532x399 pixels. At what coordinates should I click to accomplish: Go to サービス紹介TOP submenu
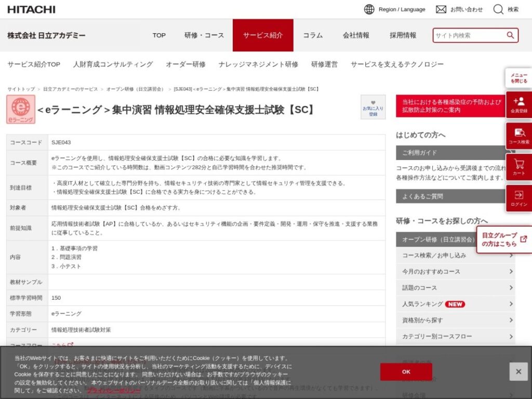[x=34, y=64]
